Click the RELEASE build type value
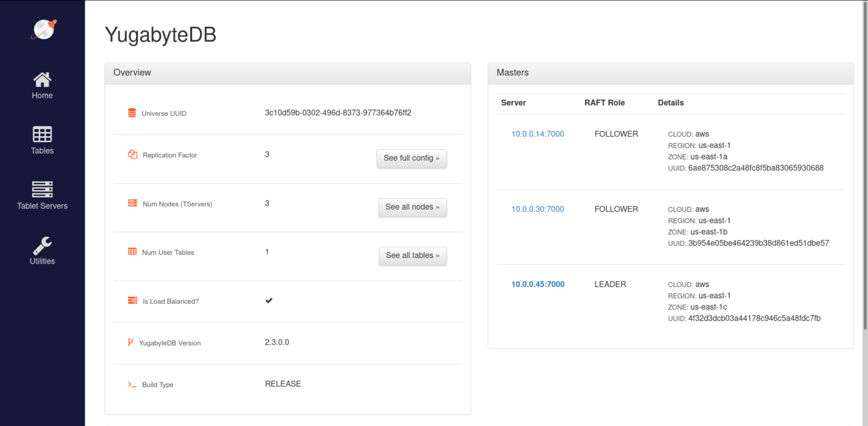This screenshot has height=426, width=868. tap(283, 384)
